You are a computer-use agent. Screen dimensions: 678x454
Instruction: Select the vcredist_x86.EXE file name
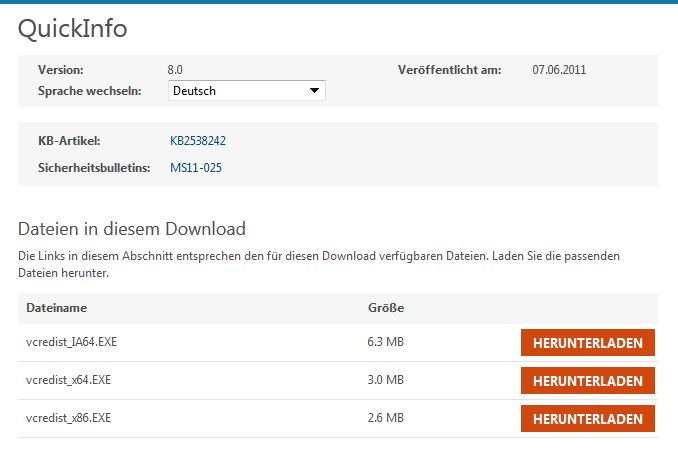pyautogui.click(x=68, y=418)
